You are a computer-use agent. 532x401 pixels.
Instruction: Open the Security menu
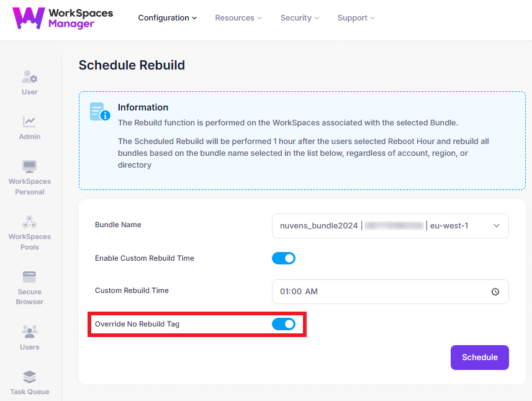point(299,18)
